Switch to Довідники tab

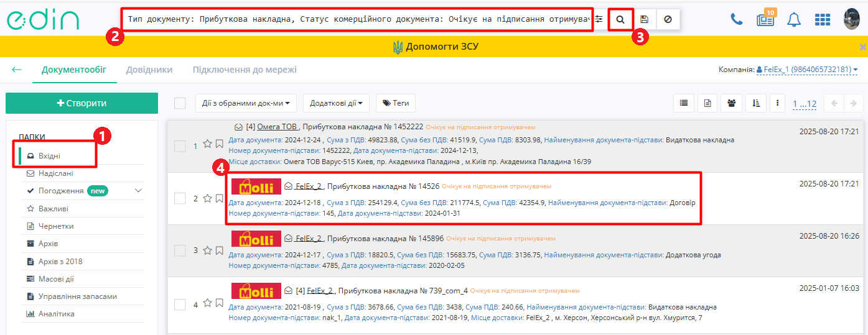pyautogui.click(x=149, y=70)
